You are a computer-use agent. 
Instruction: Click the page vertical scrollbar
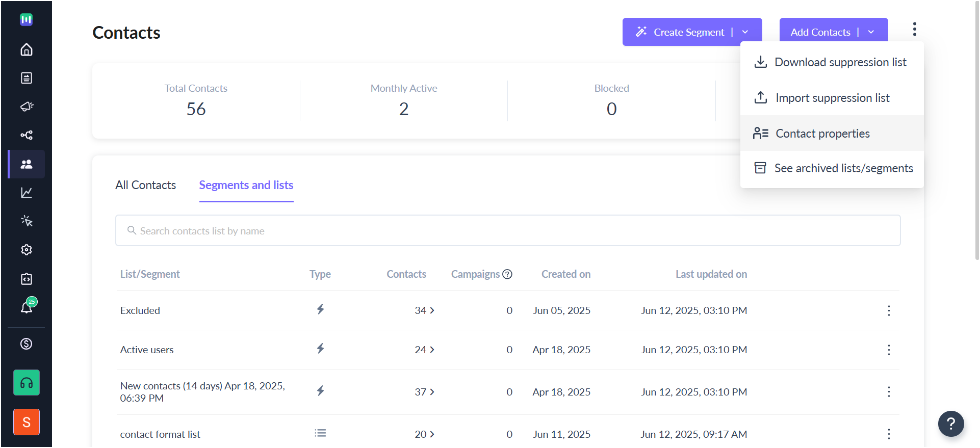coord(976,130)
